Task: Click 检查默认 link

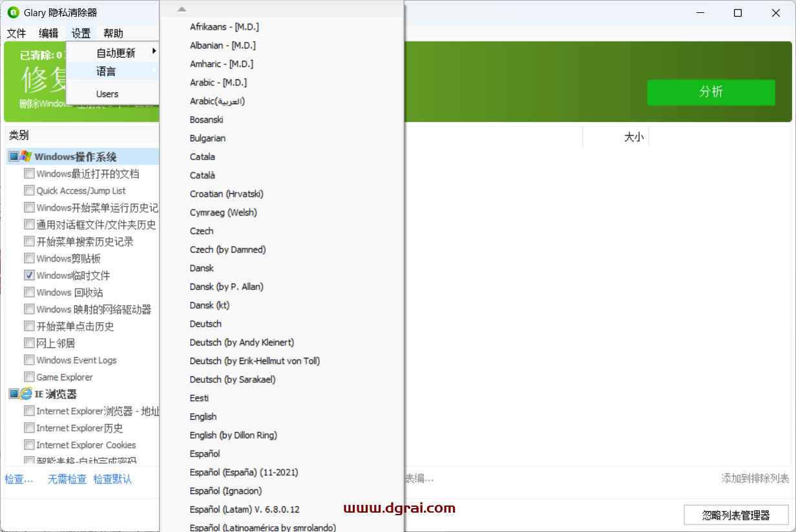Action: 112,479
